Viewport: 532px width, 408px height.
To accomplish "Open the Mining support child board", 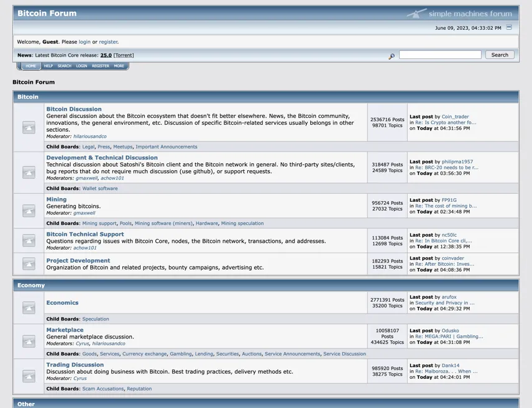I will tap(99, 223).
